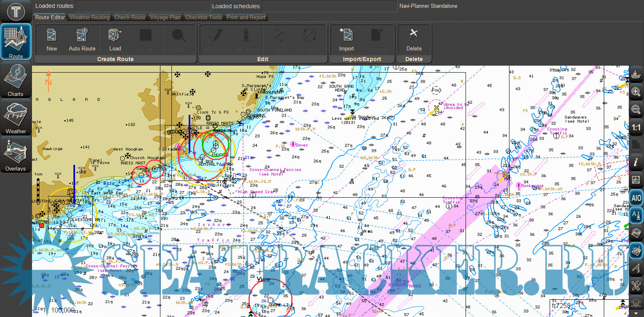Viewport: 644px width, 317px height.
Task: Create a new route with New
Action: pos(52,39)
